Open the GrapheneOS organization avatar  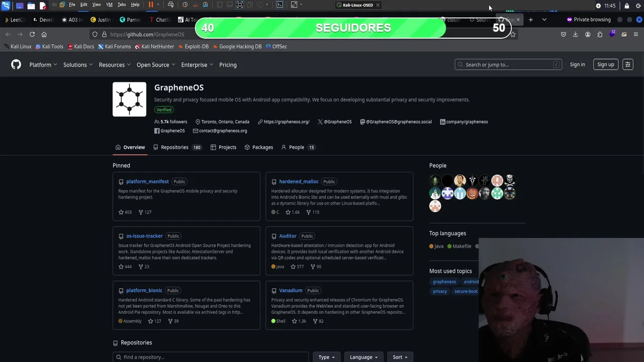[129, 99]
